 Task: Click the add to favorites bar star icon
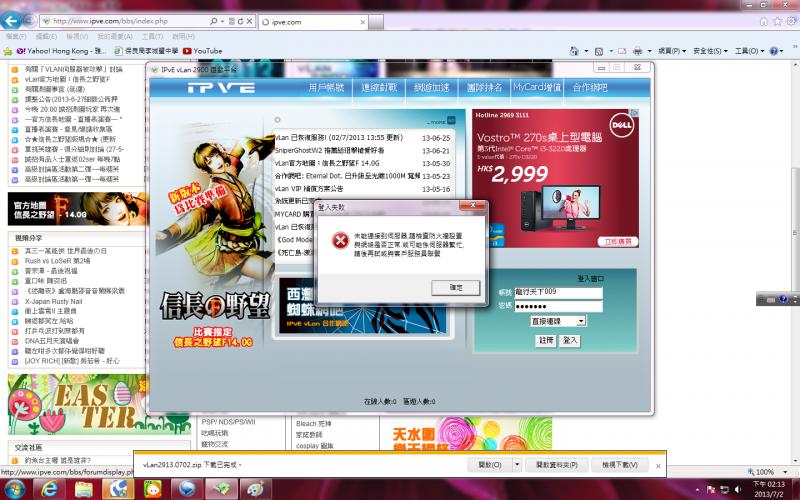[7, 51]
